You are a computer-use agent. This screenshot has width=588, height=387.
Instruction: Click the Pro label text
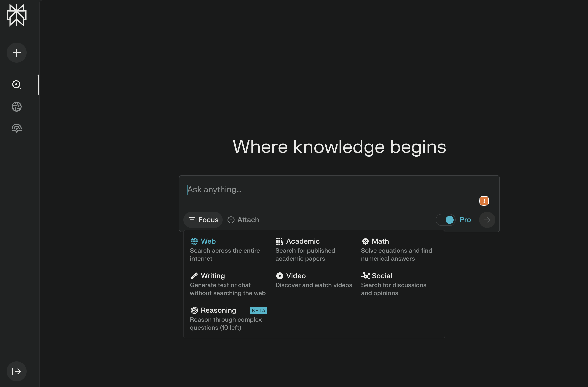coord(465,220)
